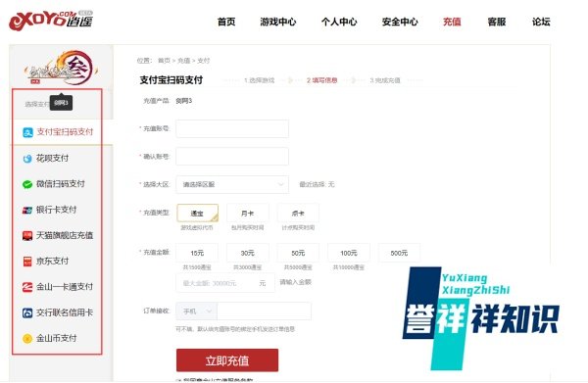
Task: Click the 剑网3 game logo thumbnail
Action: (x=62, y=68)
